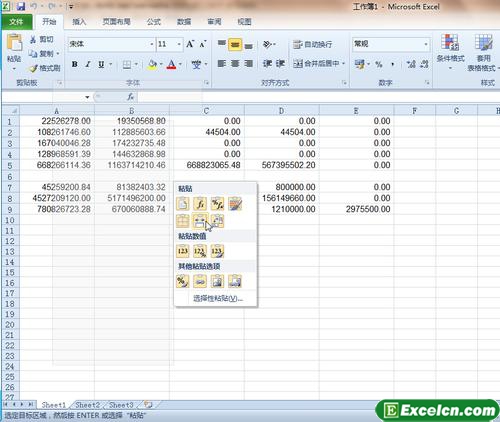500x422 pixels.
Task: Click the Increase Decimal icon
Action: pos(411,64)
